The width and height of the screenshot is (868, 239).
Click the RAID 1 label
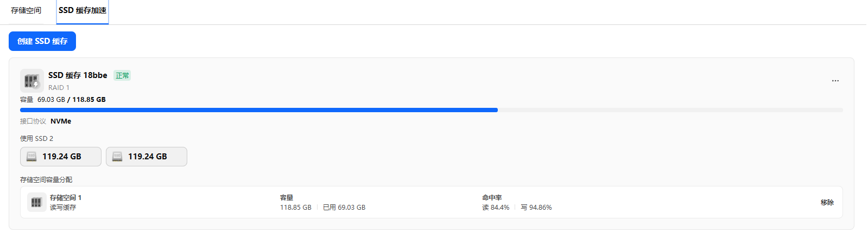click(59, 88)
